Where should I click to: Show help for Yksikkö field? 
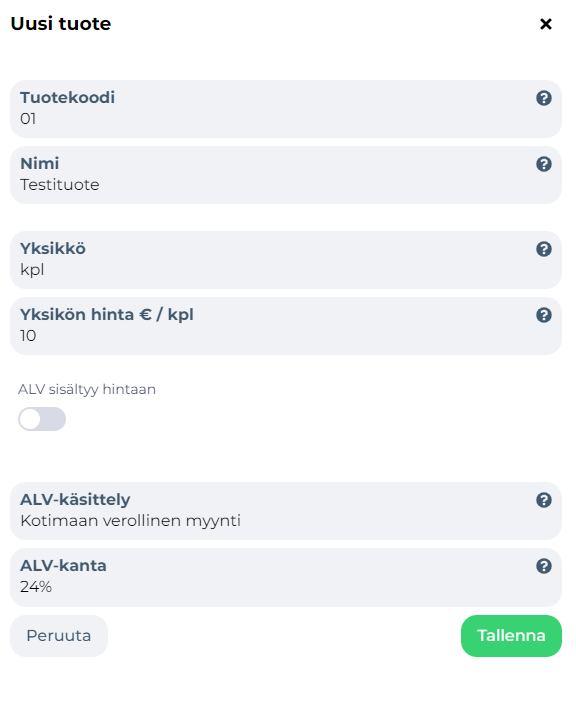(x=544, y=249)
